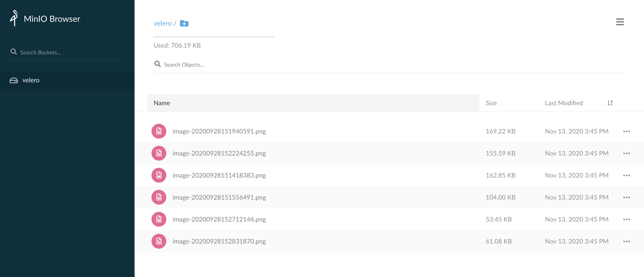Click the 53.45 KB size value
Viewport: 644px width, 277px height.
[499, 219]
